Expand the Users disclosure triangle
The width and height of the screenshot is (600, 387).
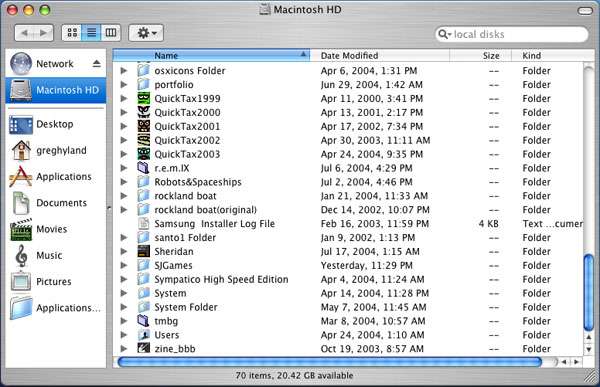coord(124,335)
